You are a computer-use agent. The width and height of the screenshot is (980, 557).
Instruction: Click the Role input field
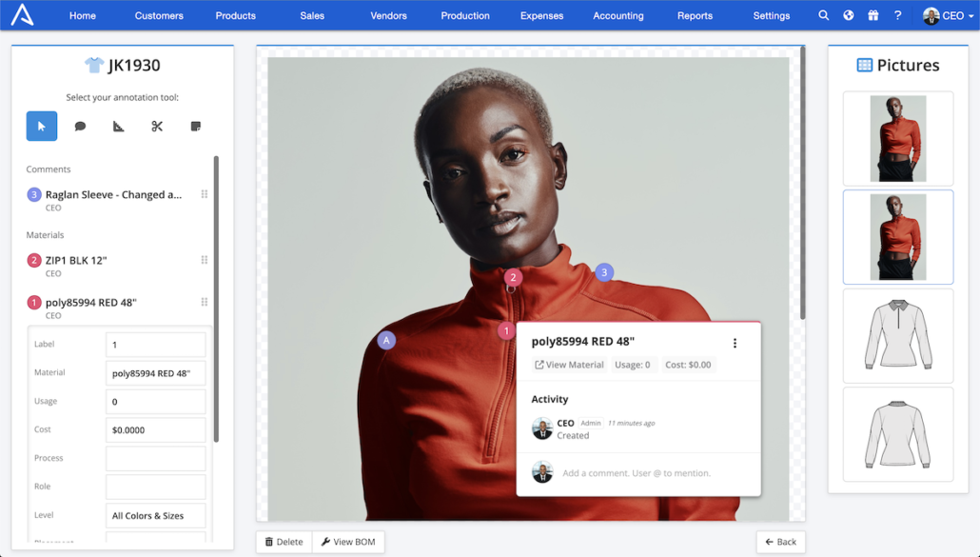156,487
